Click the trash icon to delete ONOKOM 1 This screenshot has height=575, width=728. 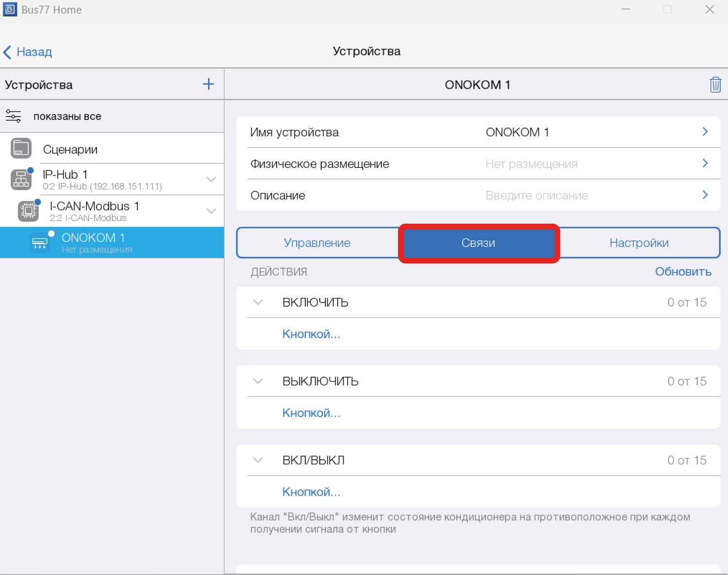[x=715, y=85]
